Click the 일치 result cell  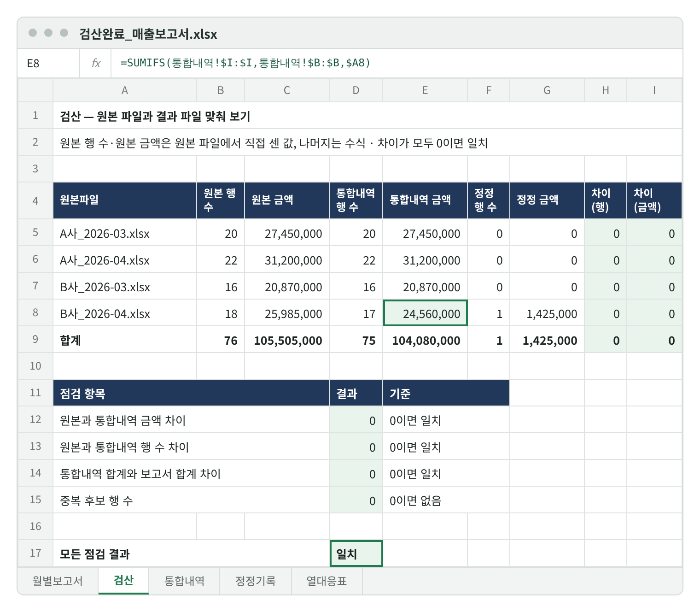[x=356, y=553]
